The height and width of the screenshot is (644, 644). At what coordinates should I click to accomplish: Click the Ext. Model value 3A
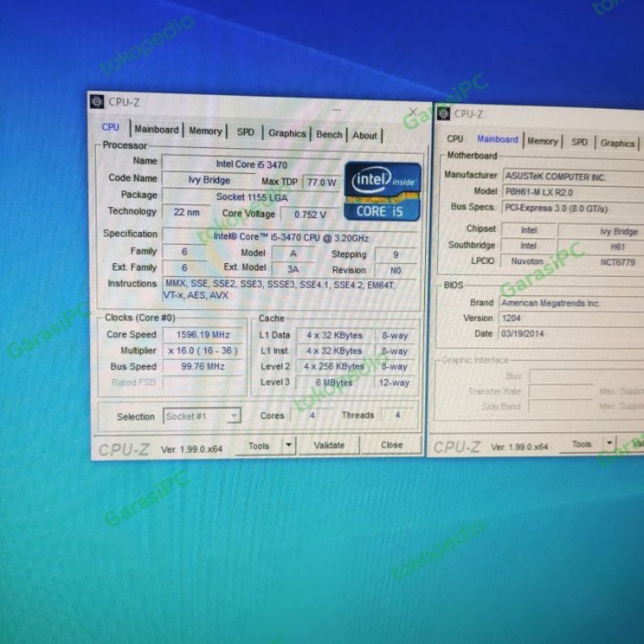pos(293,269)
